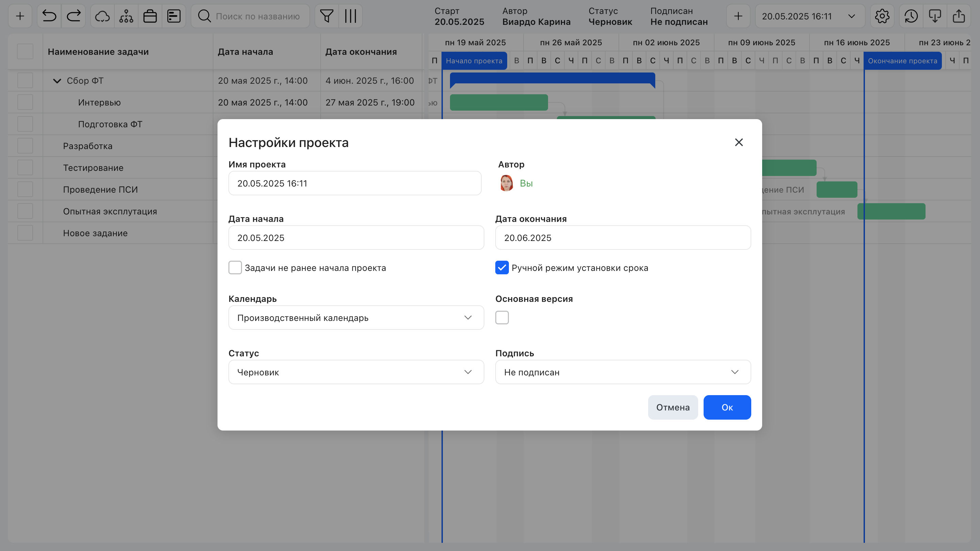Check the Сбор ФТ row checkbox
This screenshot has height=551, width=980.
[x=25, y=81]
